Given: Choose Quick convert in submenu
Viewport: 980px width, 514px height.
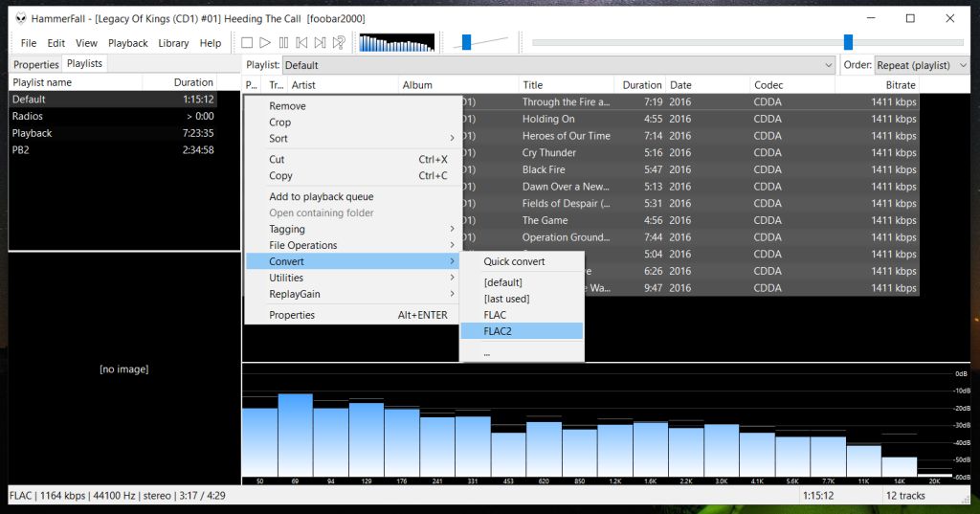Looking at the screenshot, I should click(522, 261).
